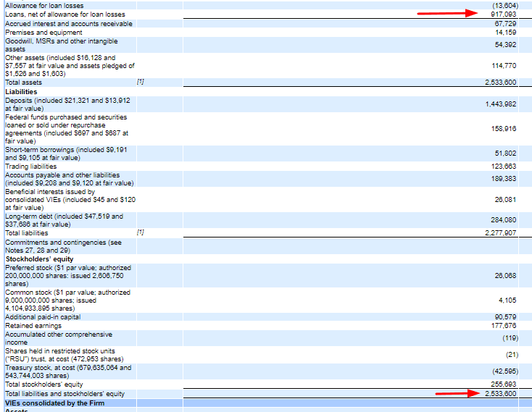Click the Long-term debt value 284,080
532x412 pixels.
click(502, 220)
